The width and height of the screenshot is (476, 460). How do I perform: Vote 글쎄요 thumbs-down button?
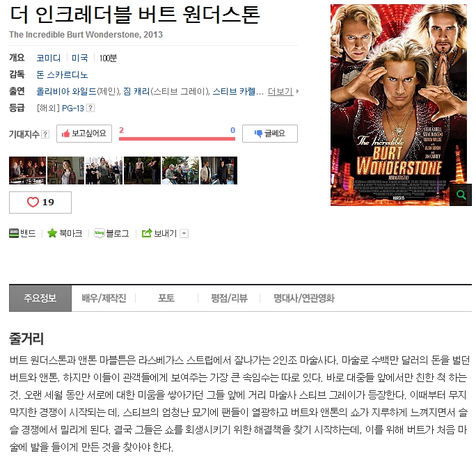point(270,134)
